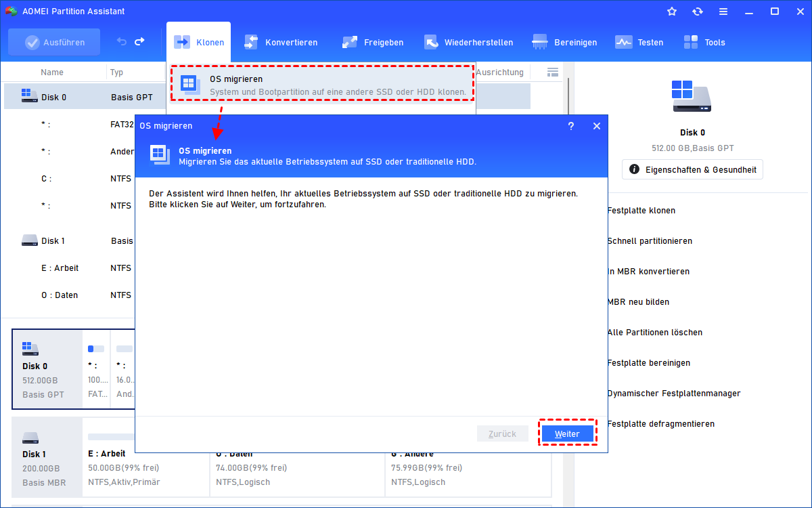Select the Disk 1 block in disk map
This screenshot has height=508, width=812.
[x=47, y=457]
